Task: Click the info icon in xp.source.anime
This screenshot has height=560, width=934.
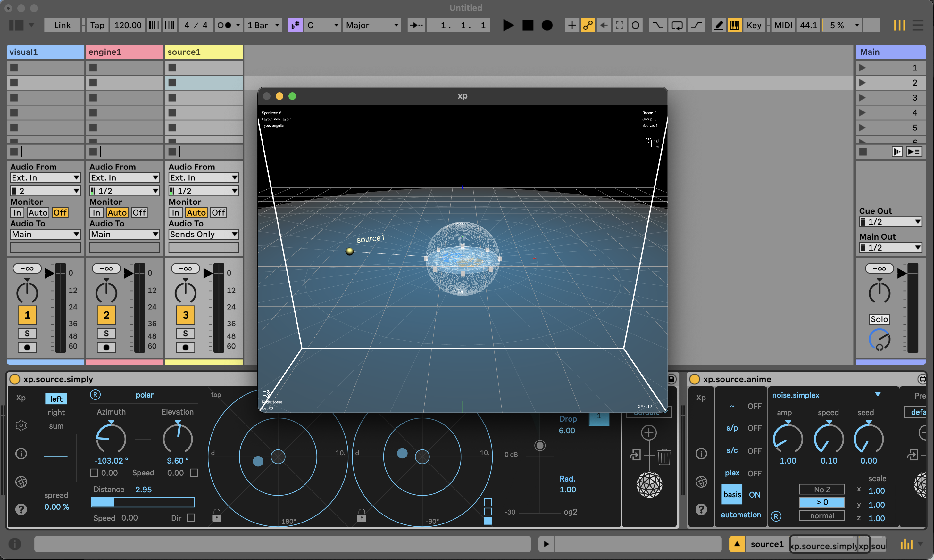Action: point(701,454)
